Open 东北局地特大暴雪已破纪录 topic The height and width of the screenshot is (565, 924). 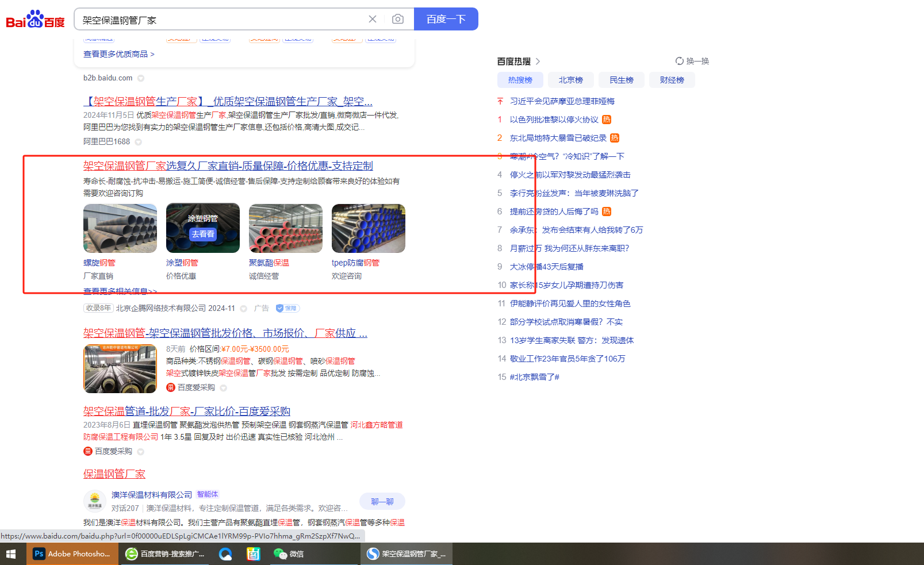(558, 138)
